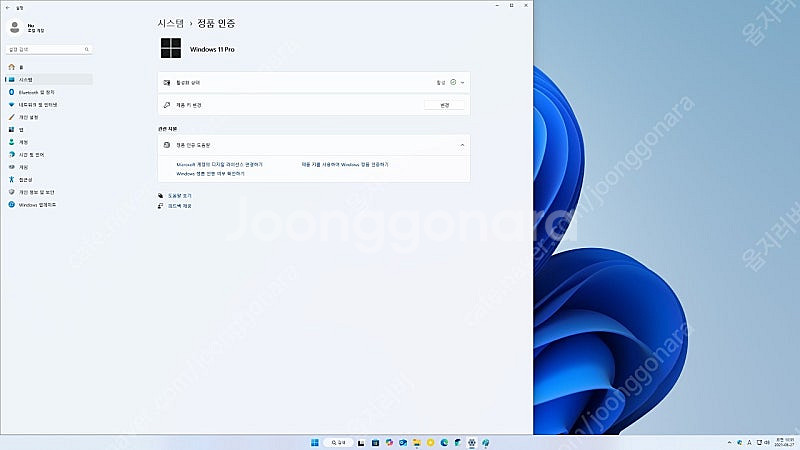
Task: Click the 도움말 보기 link
Action: tap(180, 195)
